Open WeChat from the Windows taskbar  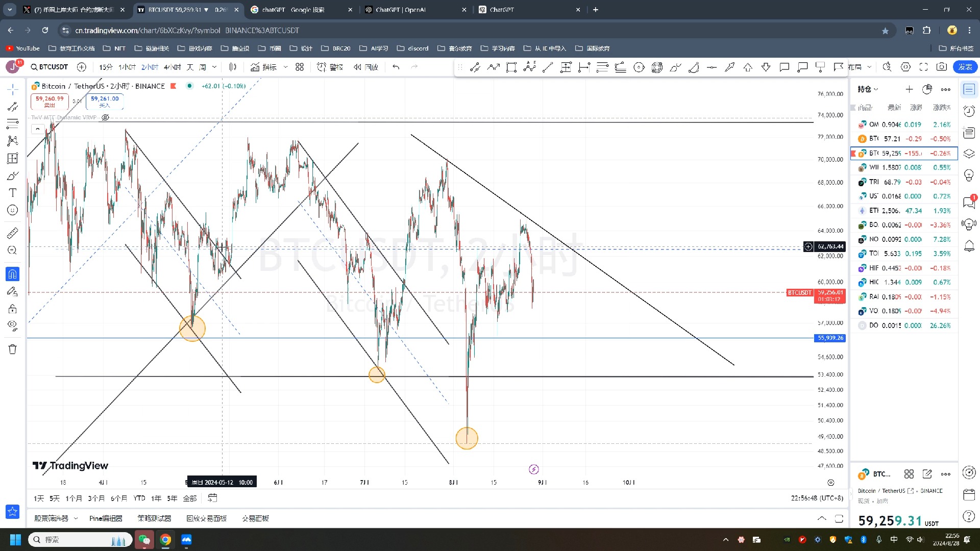point(144,540)
